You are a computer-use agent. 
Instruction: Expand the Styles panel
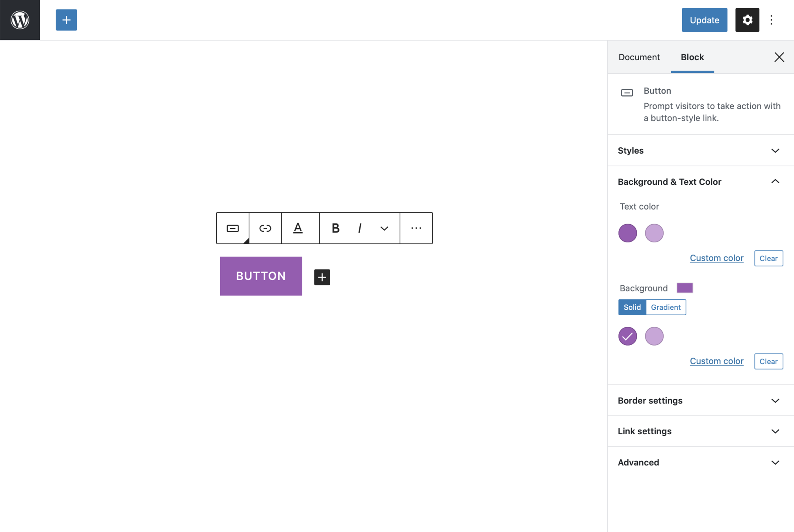pyautogui.click(x=700, y=151)
